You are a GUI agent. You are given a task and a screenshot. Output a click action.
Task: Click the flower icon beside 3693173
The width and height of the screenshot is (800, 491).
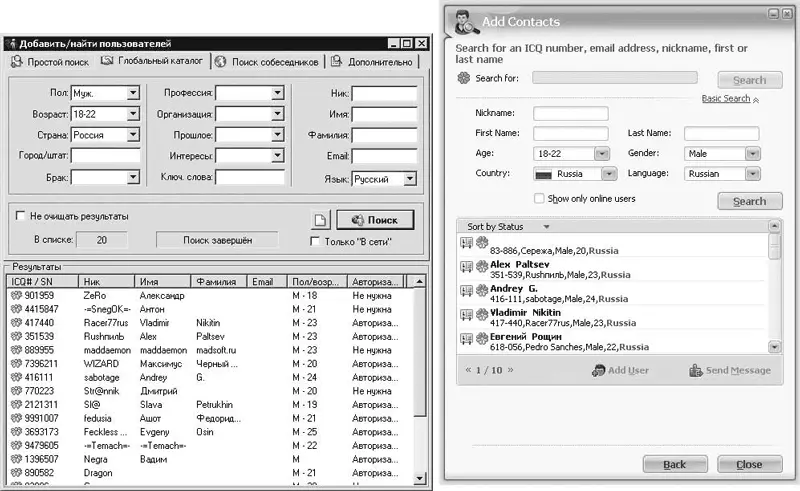(16, 432)
